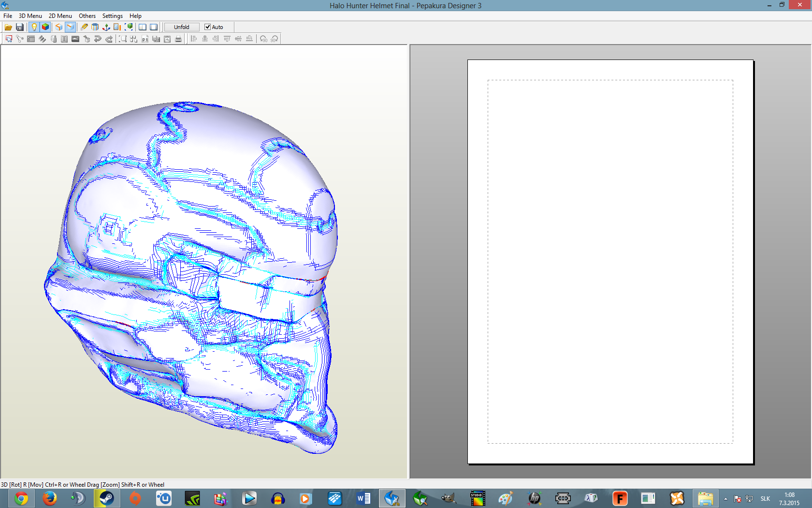Toggle the highlighted cube edge display icon
This screenshot has width=812, height=508.
click(x=70, y=27)
